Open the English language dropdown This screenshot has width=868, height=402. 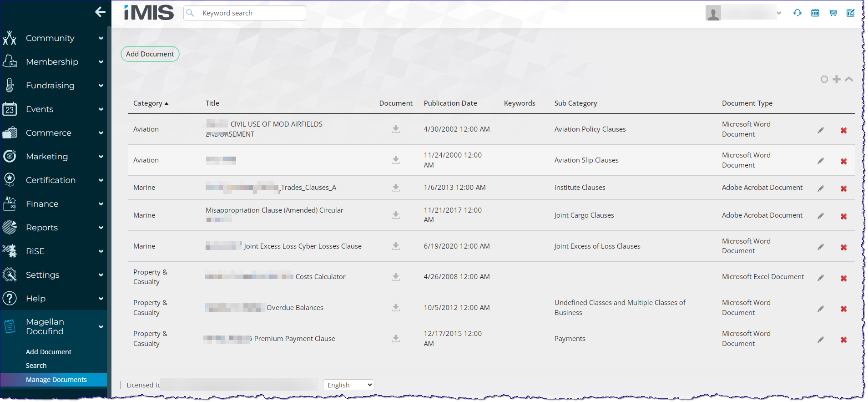(348, 385)
